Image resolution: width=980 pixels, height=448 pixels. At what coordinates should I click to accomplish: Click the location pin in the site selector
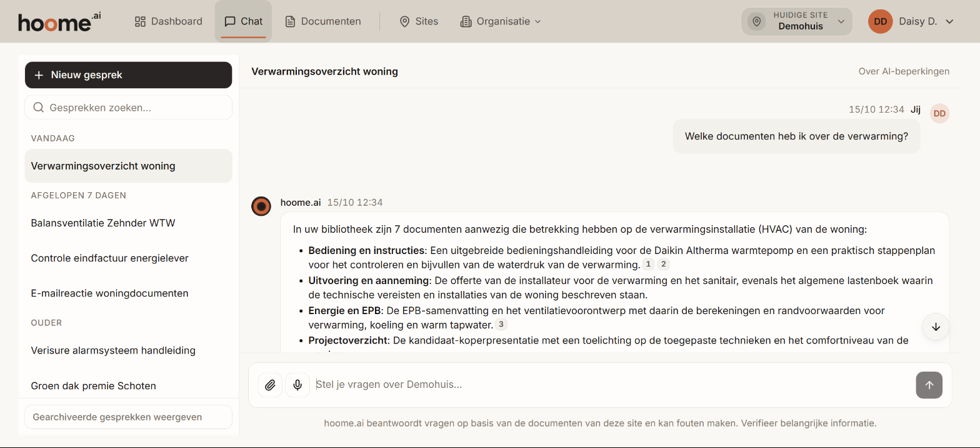pos(757,21)
